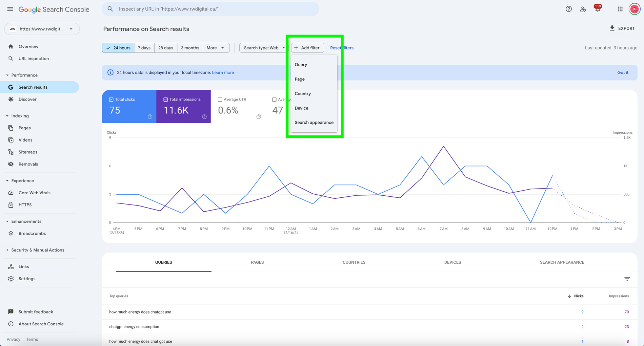Click the Overview home icon
Screen dimensions: 644x346
11,46
